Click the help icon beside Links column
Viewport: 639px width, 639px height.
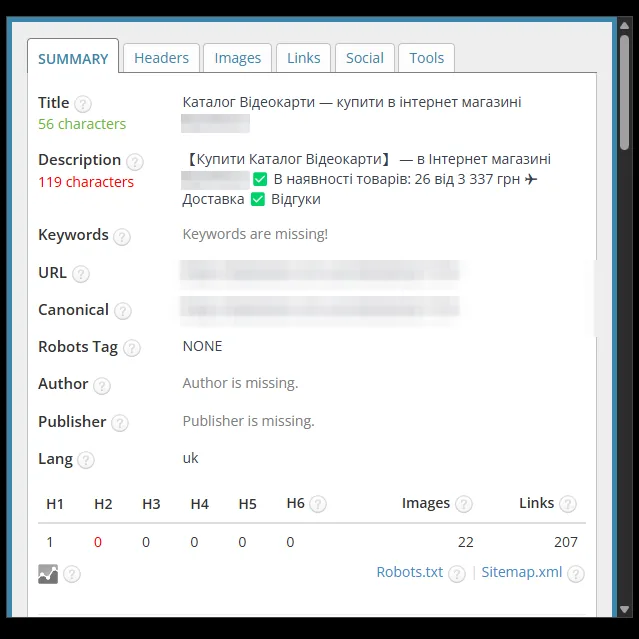point(568,504)
